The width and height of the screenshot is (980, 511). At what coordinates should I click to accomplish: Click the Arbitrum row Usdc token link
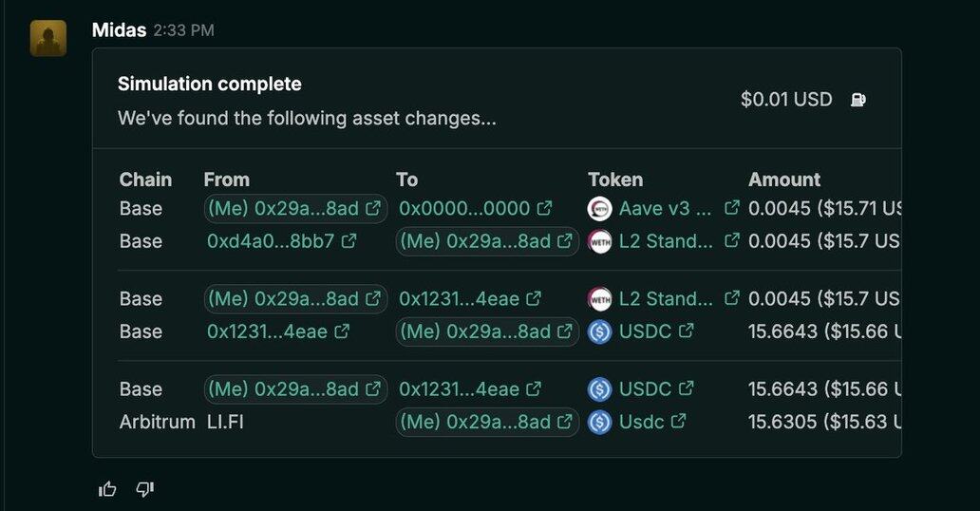point(641,422)
